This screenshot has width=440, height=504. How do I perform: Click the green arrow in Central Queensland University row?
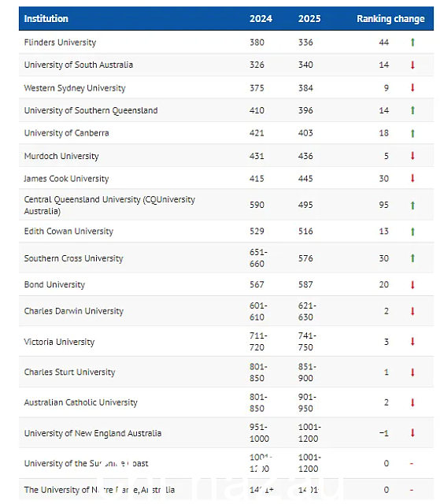pyautogui.click(x=412, y=205)
